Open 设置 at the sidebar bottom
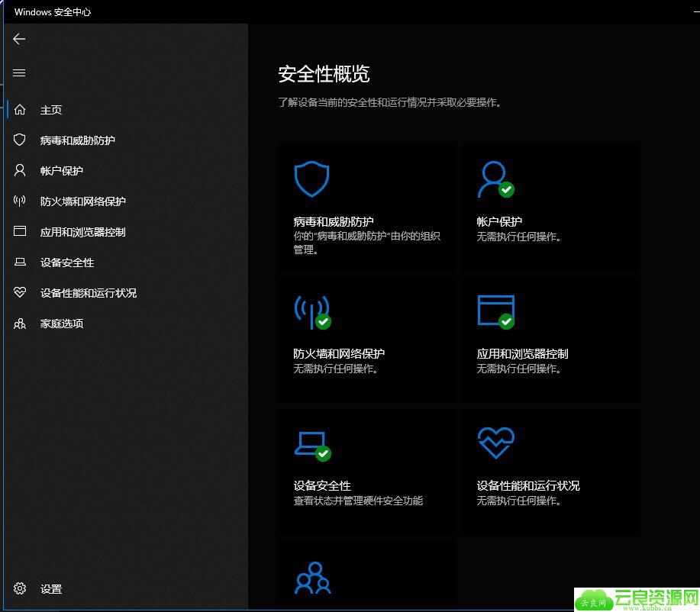The height and width of the screenshot is (612, 700). click(x=51, y=589)
